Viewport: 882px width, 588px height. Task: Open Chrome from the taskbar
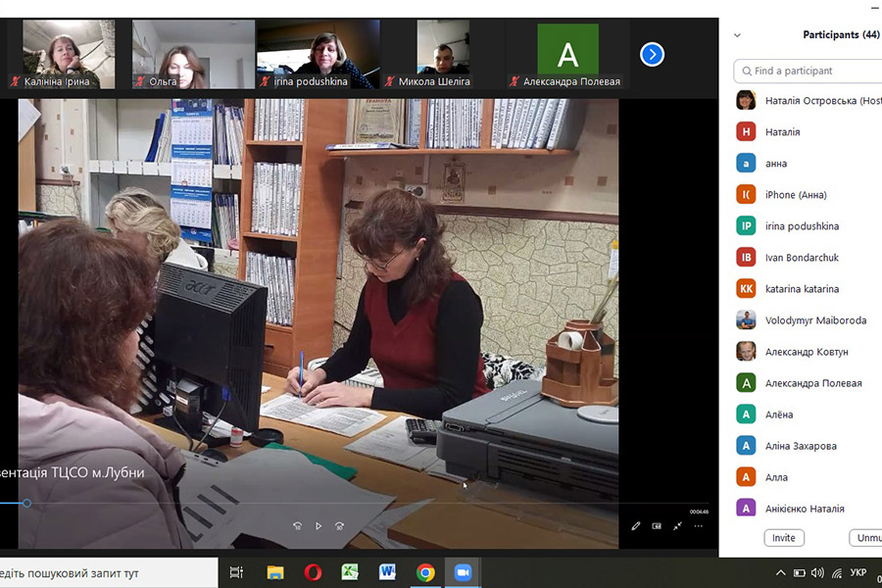[x=425, y=572]
